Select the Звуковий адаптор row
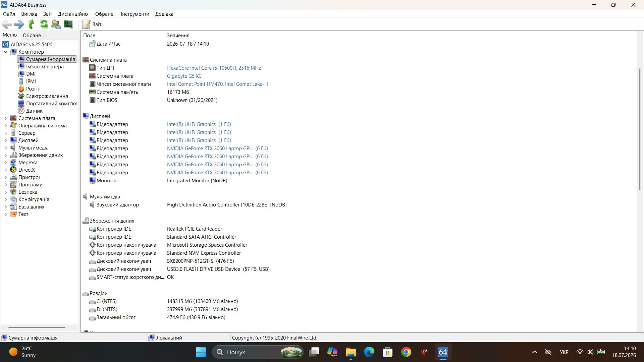The height and width of the screenshot is (362, 644). 188,204
